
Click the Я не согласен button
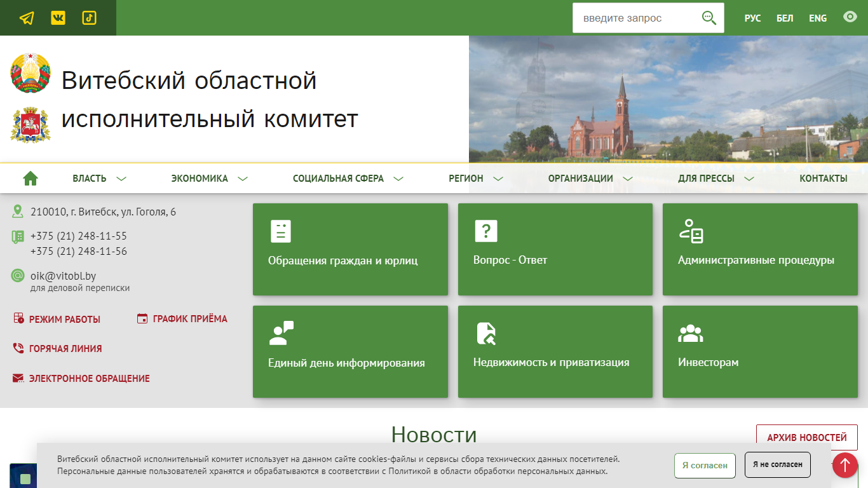point(778,464)
